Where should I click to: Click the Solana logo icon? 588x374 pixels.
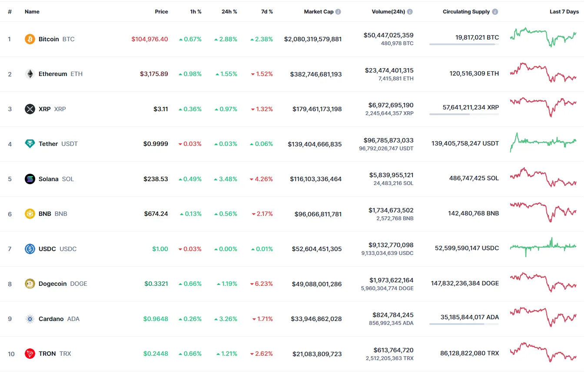[x=30, y=179]
